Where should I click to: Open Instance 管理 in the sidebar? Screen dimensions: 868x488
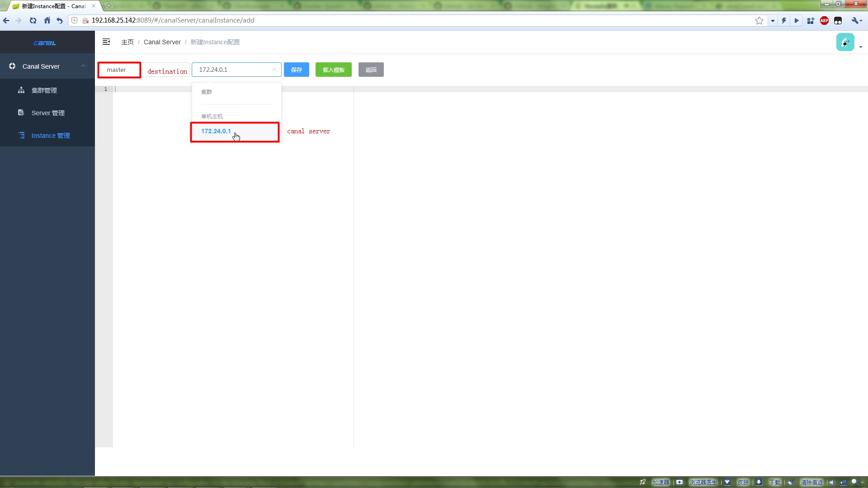coord(51,136)
